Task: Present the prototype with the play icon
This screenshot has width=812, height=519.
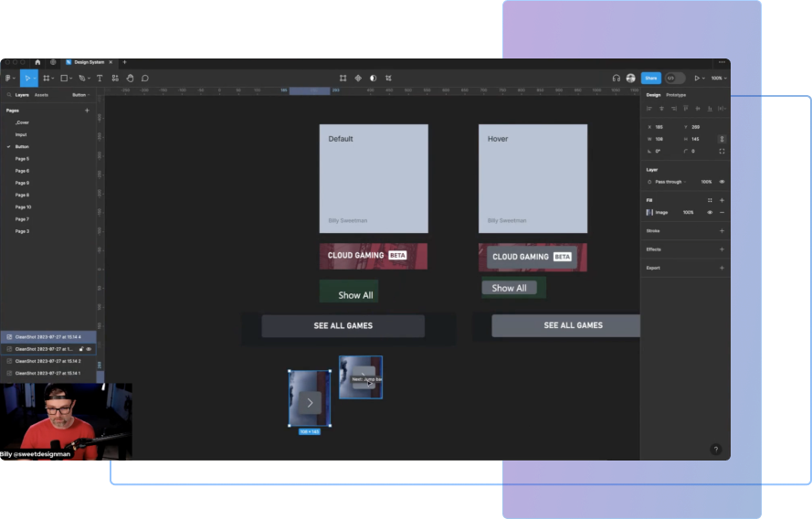Action: 697,79
